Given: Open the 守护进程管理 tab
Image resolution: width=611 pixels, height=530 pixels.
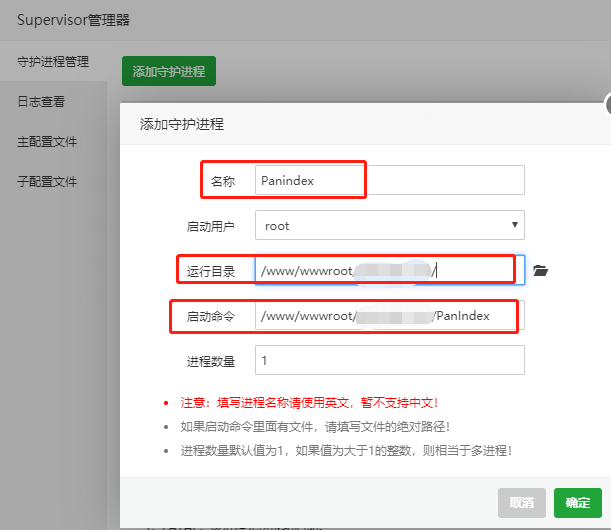Looking at the screenshot, I should (x=53, y=62).
